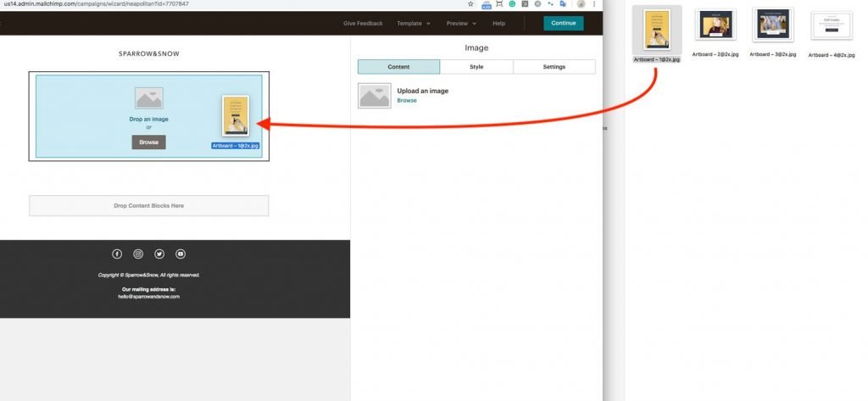
Task: Click the gray Browse button in drop zone
Action: [148, 142]
